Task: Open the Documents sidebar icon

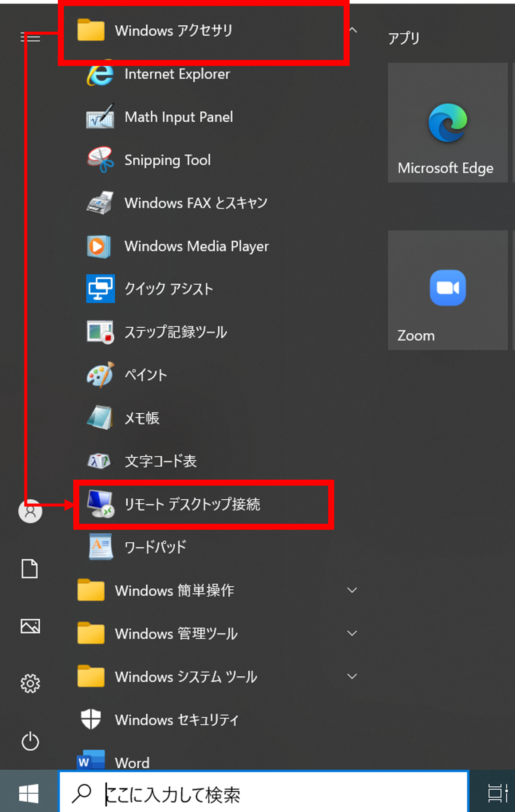Action: pos(30,569)
